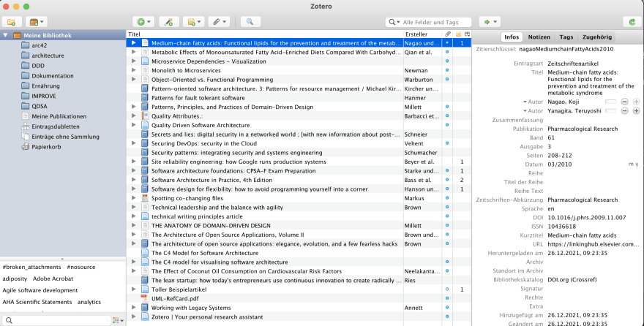Open the column picker icon in header
This screenshot has height=326, width=644.
tap(468, 34)
